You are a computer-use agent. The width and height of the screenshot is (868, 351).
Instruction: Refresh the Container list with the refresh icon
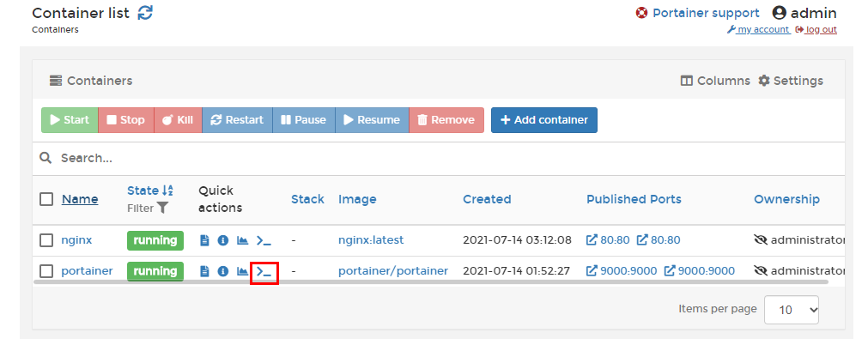(x=145, y=13)
